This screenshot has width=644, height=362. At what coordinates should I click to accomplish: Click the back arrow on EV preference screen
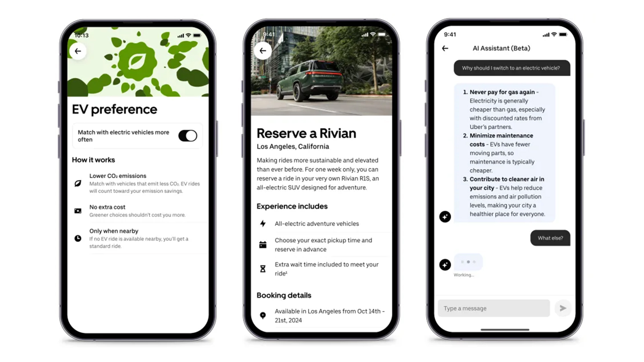point(78,50)
